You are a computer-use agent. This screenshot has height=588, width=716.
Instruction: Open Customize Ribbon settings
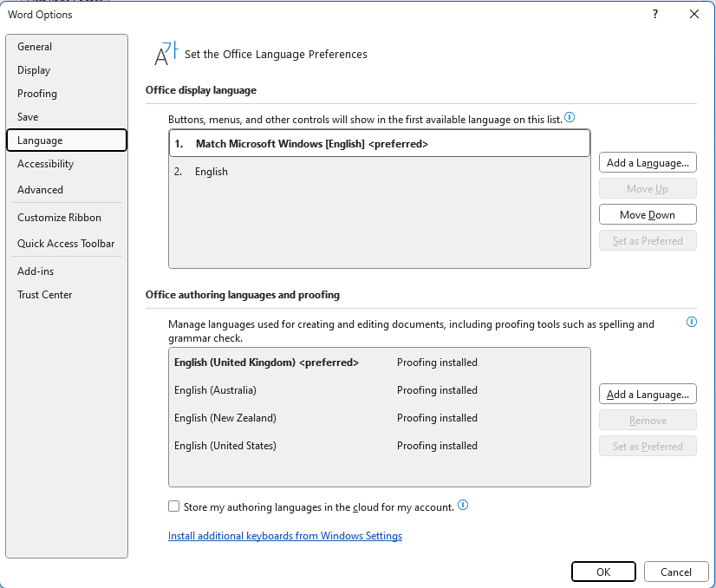pos(67,218)
